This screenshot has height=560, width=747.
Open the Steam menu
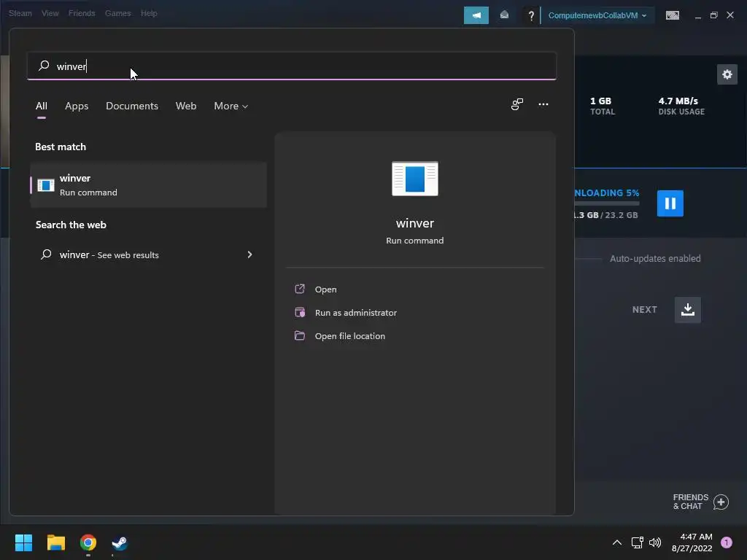(20, 13)
